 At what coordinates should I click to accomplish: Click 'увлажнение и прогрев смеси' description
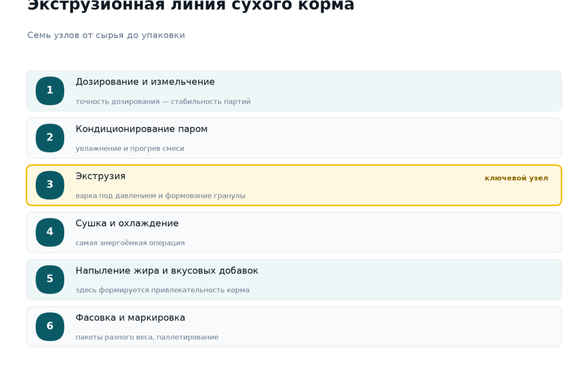click(130, 148)
